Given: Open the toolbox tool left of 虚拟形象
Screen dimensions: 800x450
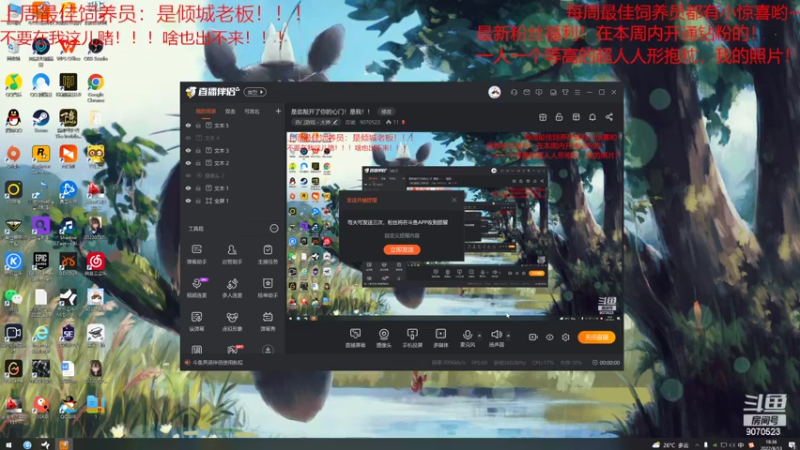Looking at the screenshot, I should click(196, 321).
